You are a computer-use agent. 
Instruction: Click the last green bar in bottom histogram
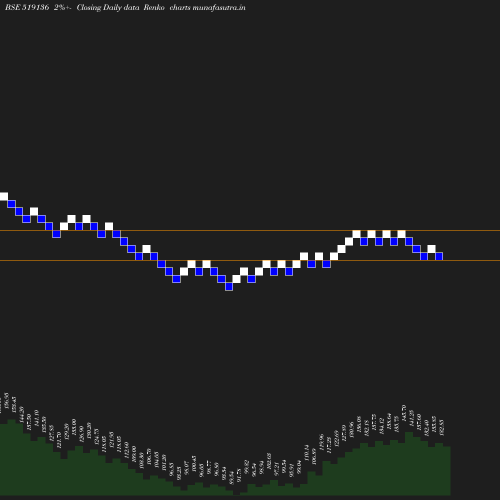(x=447, y=471)
